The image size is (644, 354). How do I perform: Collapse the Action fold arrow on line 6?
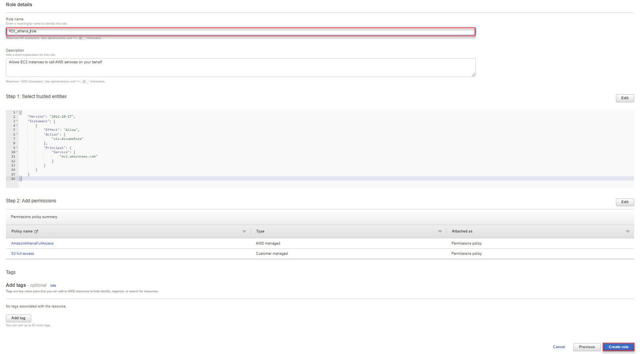[17, 134]
